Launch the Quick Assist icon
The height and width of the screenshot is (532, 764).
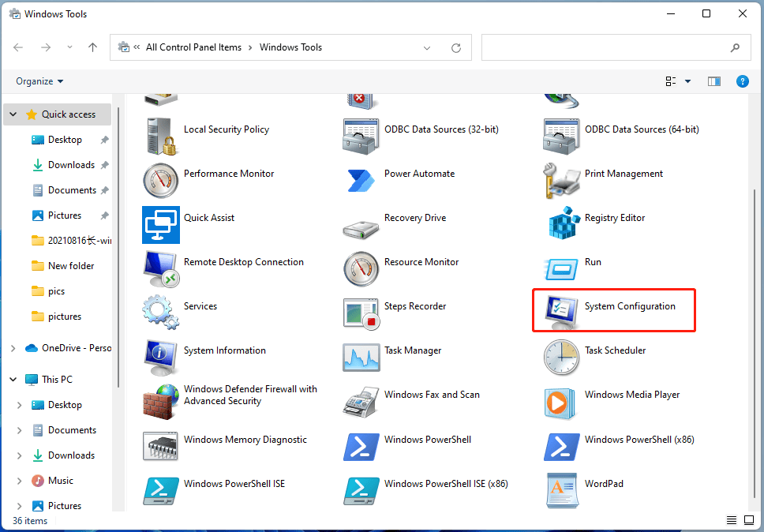161,225
